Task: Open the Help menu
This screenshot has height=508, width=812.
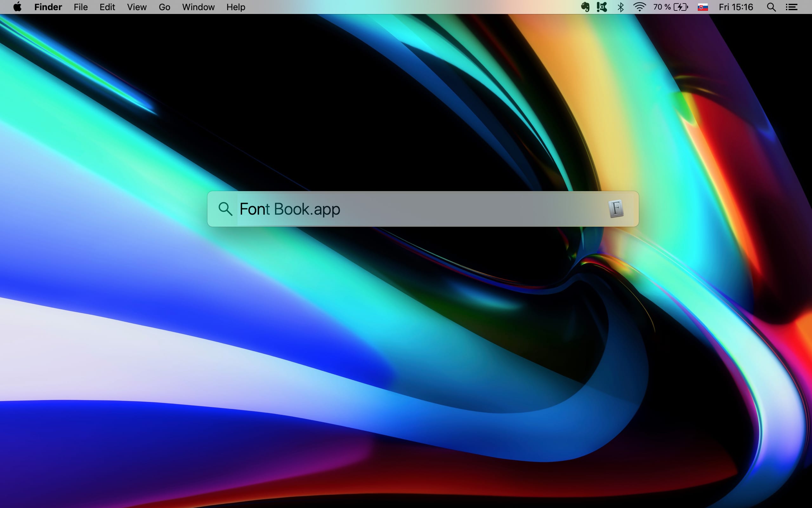Action: tap(236, 7)
